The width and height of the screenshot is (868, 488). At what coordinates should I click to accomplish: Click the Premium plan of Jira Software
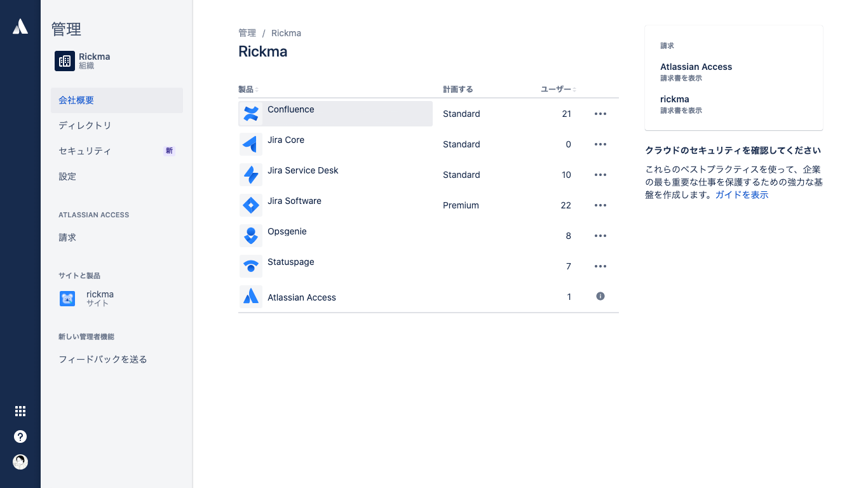tap(461, 205)
